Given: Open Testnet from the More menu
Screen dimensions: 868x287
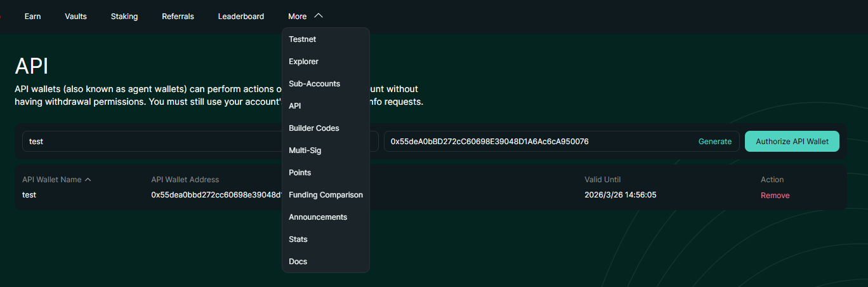Looking at the screenshot, I should coord(302,39).
